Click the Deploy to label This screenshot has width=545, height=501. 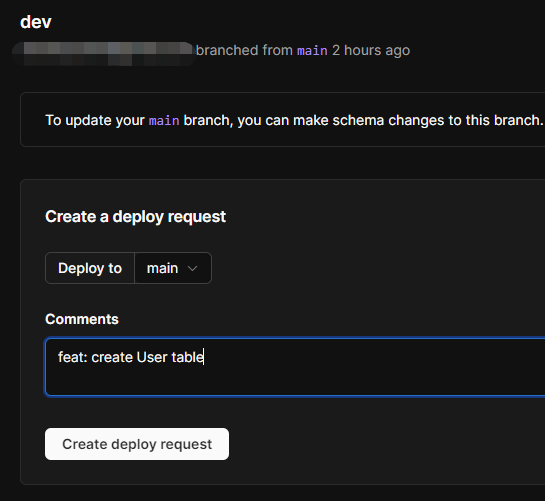pos(90,268)
